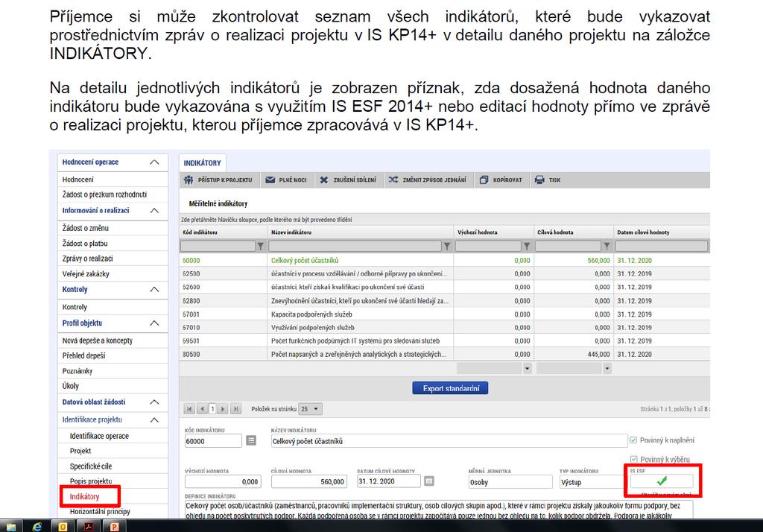Viewport: 763px width, 532px height.
Task: Open Adobe Reader from the taskbar
Action: [x=89, y=526]
